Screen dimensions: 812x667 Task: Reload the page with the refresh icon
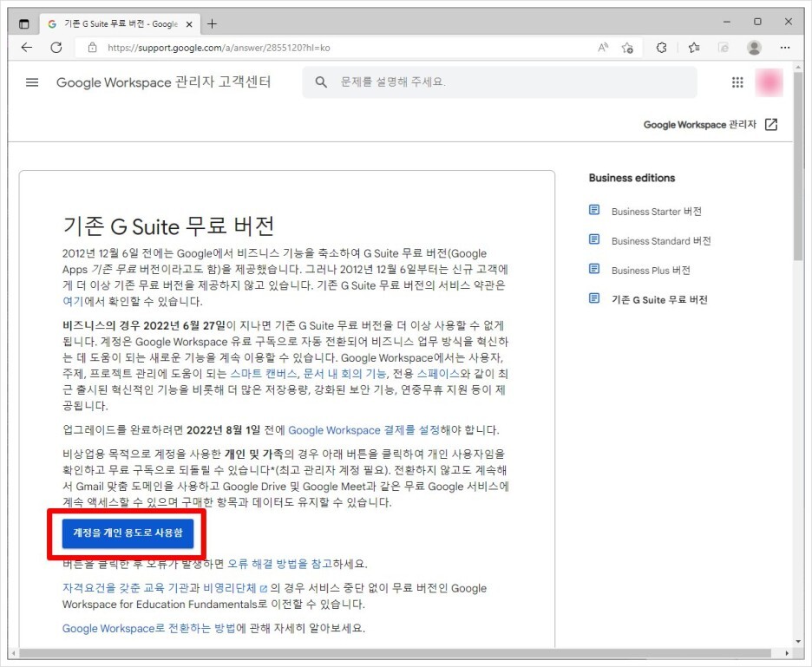click(x=56, y=48)
